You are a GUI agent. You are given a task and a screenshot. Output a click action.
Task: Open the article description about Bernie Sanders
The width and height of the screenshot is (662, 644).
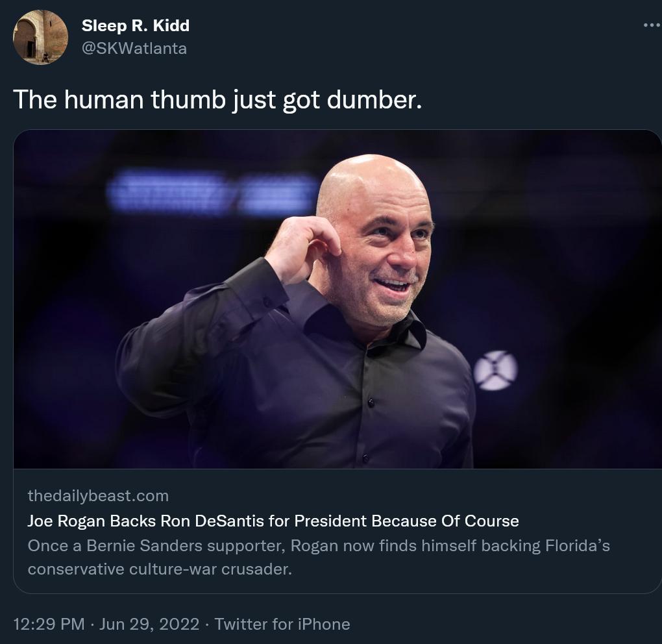point(318,558)
